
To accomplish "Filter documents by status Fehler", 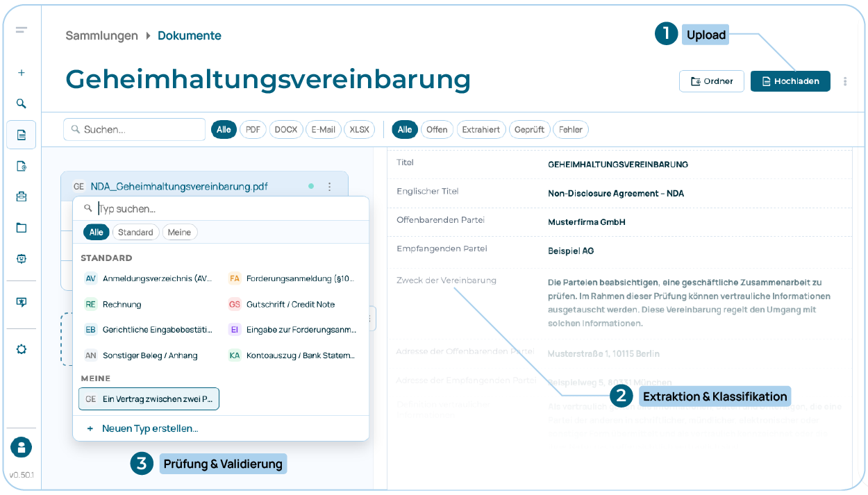I will click(571, 130).
